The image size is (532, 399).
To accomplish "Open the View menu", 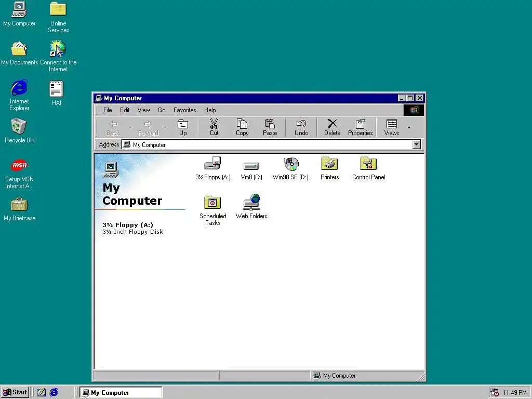I will (143, 110).
